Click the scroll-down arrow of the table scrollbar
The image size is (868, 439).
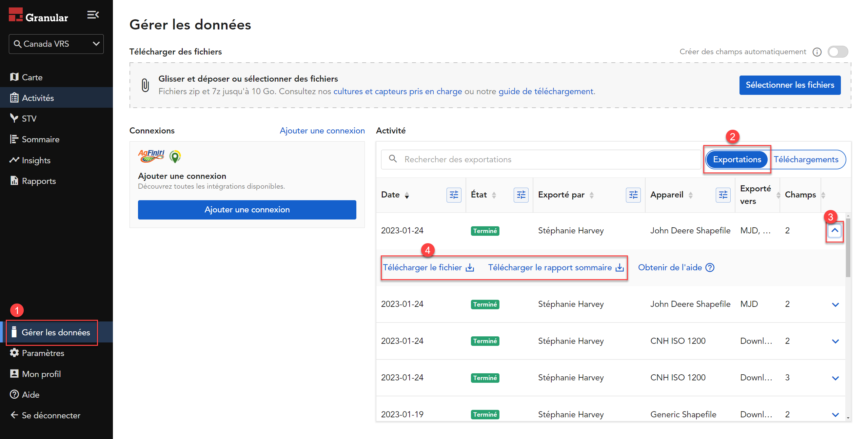pyautogui.click(x=848, y=418)
